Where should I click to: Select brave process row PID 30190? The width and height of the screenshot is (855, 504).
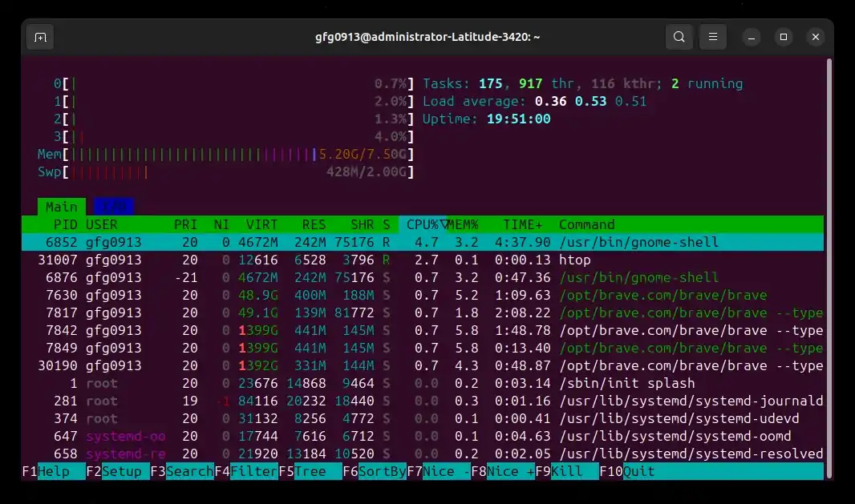[423, 365]
